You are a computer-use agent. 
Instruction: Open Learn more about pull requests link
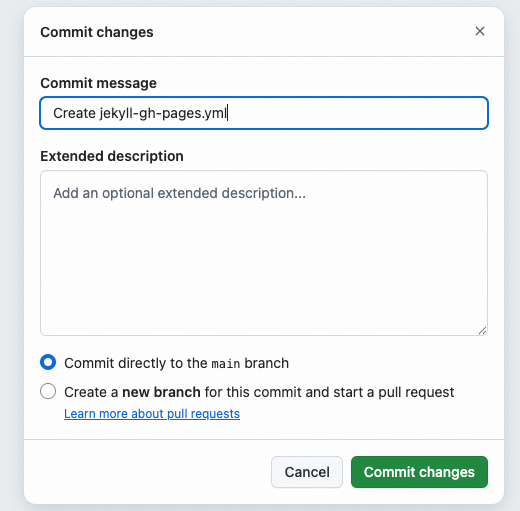point(152,414)
